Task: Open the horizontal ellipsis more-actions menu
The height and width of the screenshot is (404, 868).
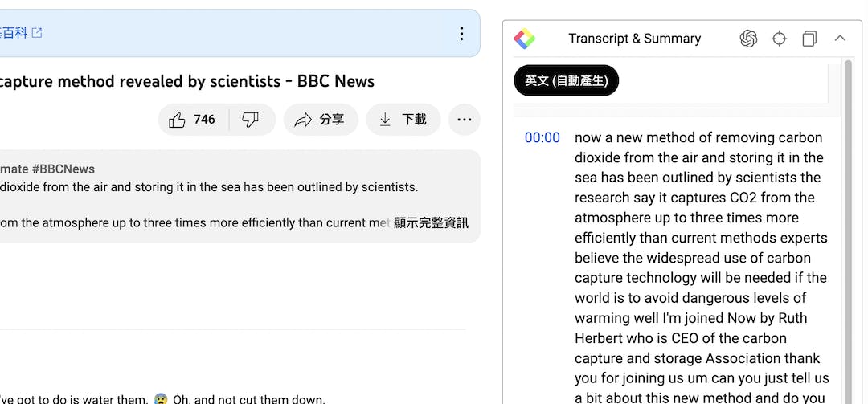Action: (x=464, y=120)
